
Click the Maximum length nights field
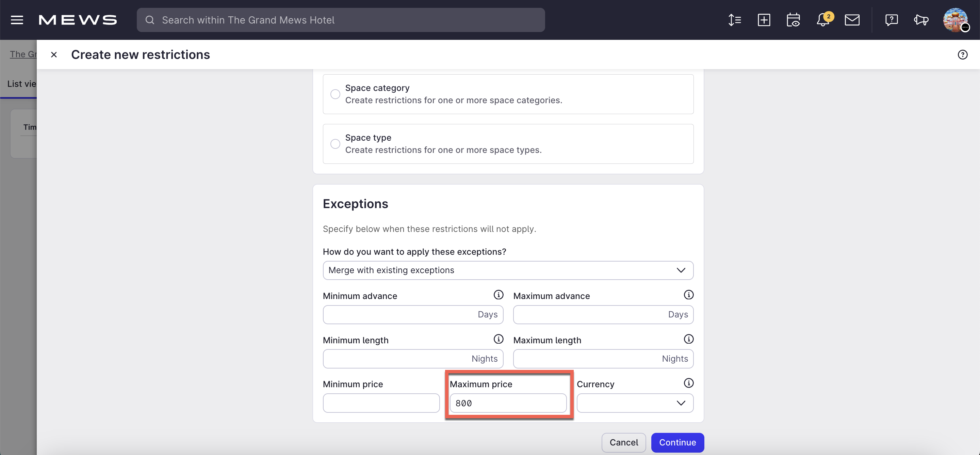[x=603, y=359]
